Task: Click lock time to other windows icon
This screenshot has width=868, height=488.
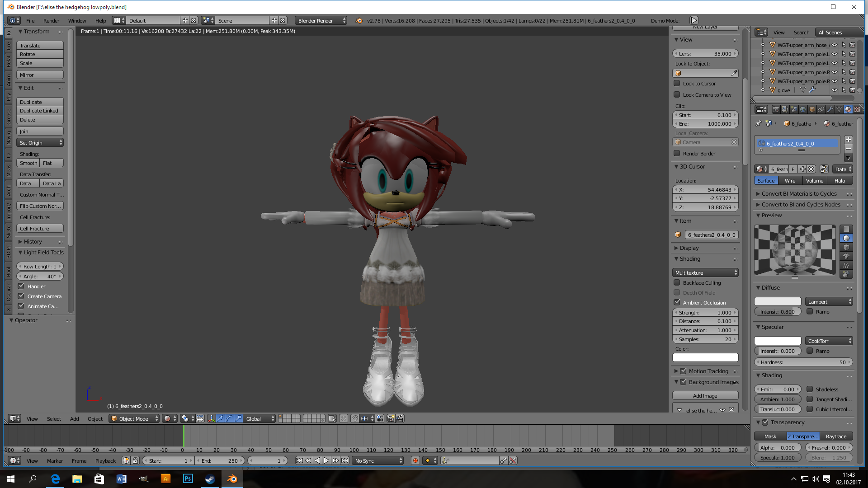Action: [135, 460]
